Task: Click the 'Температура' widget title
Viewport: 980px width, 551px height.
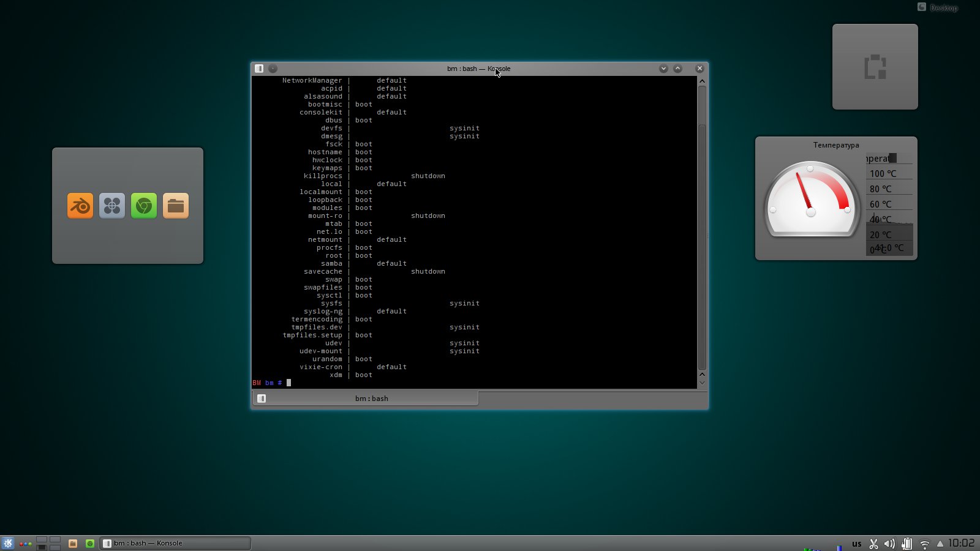Action: pyautogui.click(x=836, y=145)
